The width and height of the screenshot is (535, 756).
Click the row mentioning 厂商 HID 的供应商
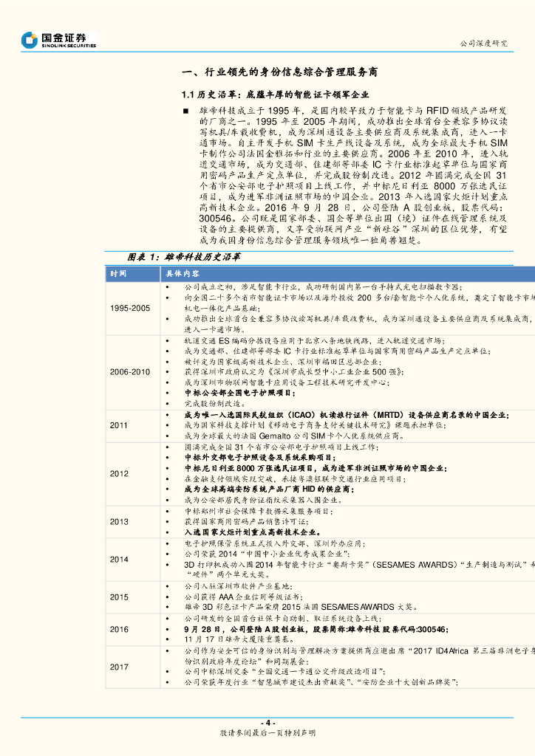(269, 489)
